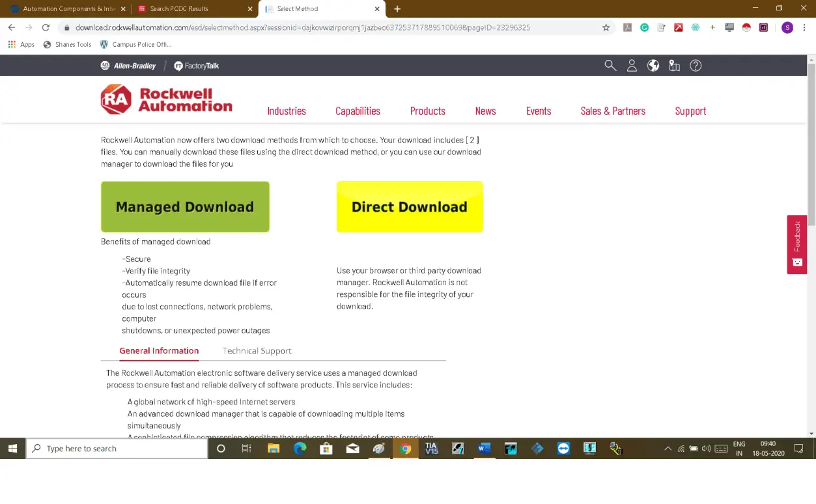This screenshot has height=504, width=816.
Task: Open the Industries menu
Action: pos(287,111)
